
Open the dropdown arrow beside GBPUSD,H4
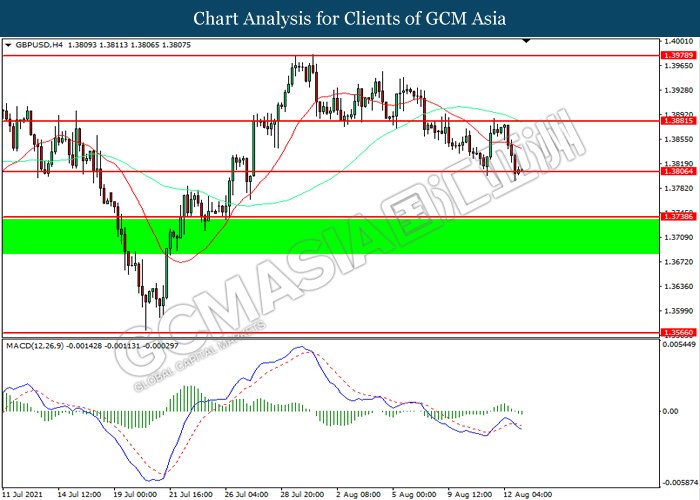(x=8, y=45)
